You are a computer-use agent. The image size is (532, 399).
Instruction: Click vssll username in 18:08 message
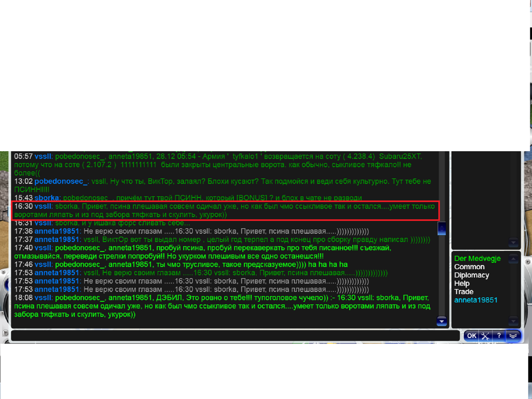click(43, 298)
